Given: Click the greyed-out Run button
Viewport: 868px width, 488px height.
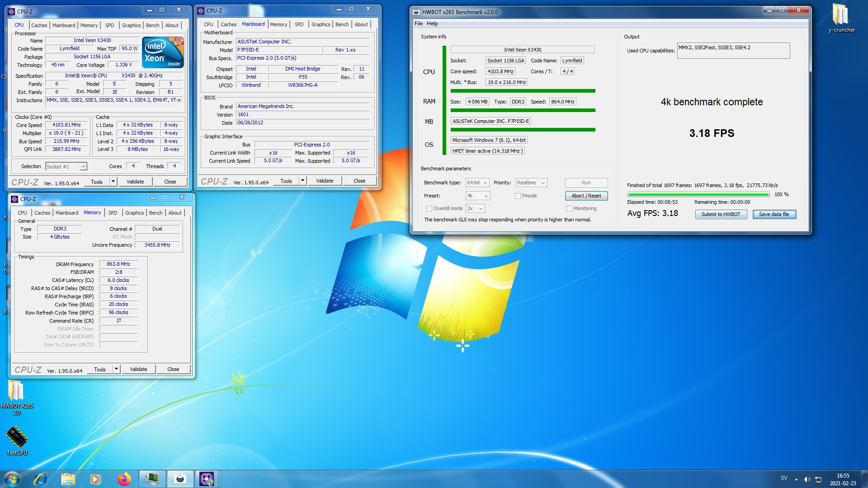Looking at the screenshot, I should pos(586,183).
